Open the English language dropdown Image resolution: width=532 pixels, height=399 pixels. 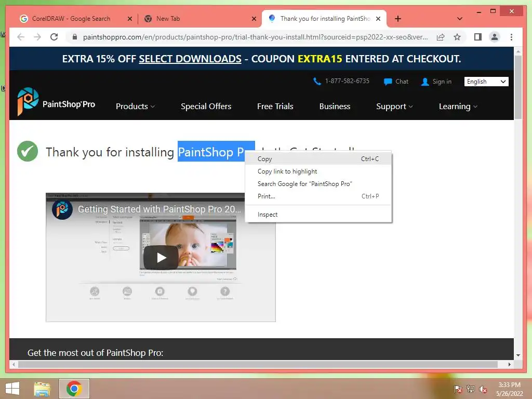point(486,82)
